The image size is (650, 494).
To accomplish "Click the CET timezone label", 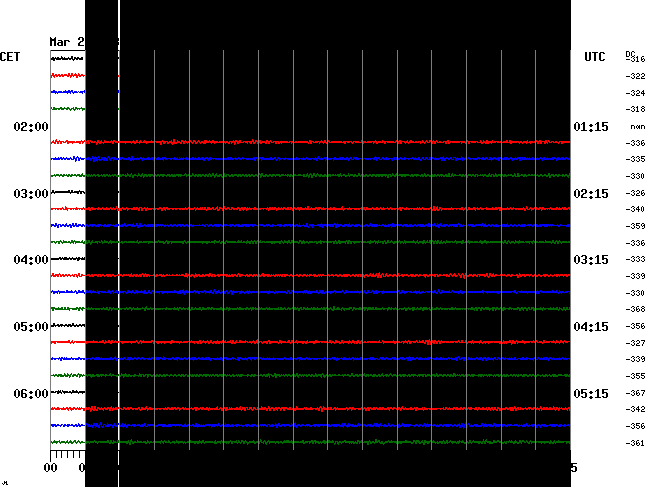I will (10, 56).
